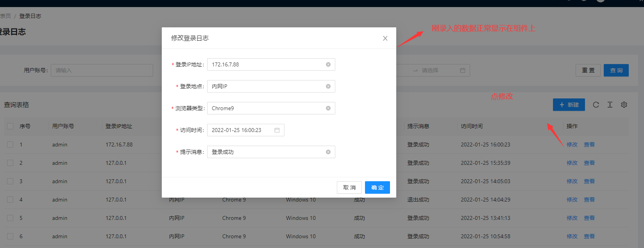644x248 pixels.
Task: Click the 访问时间 column header
Action: pos(472,126)
